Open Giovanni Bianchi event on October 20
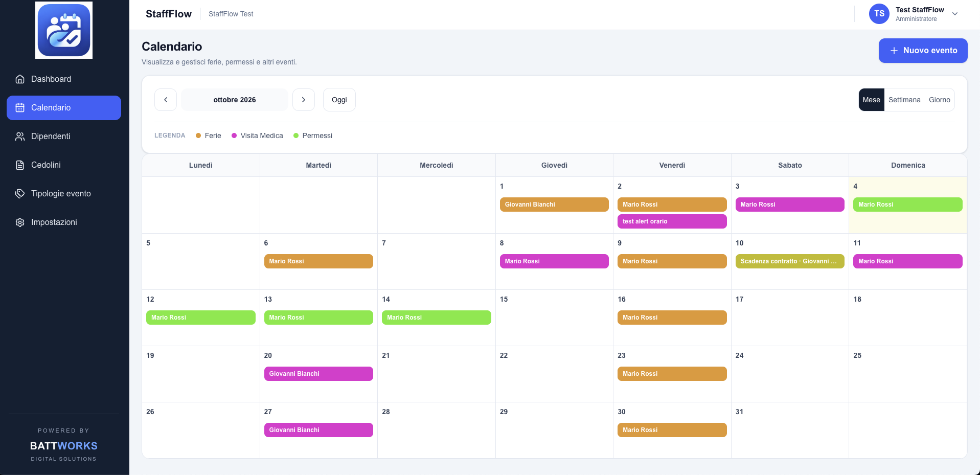The height and width of the screenshot is (475, 980). (x=318, y=374)
